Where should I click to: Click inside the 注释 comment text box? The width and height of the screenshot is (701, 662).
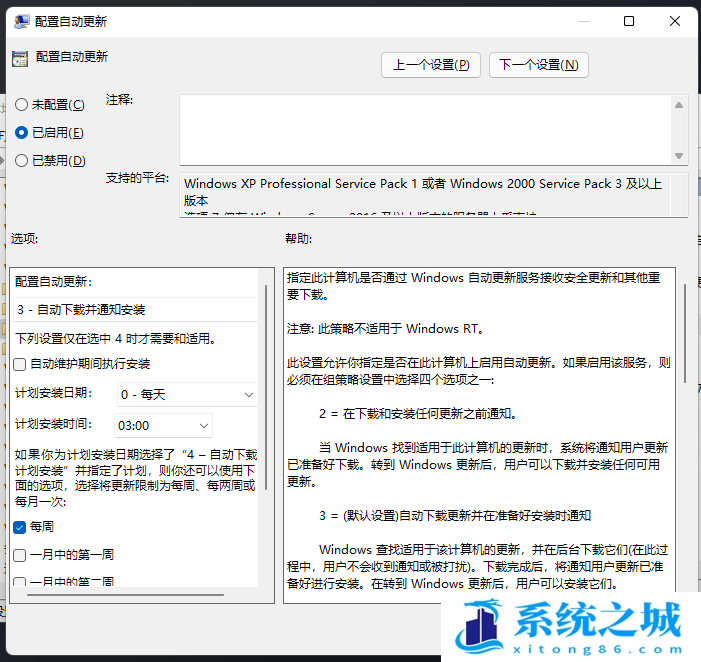click(425, 128)
